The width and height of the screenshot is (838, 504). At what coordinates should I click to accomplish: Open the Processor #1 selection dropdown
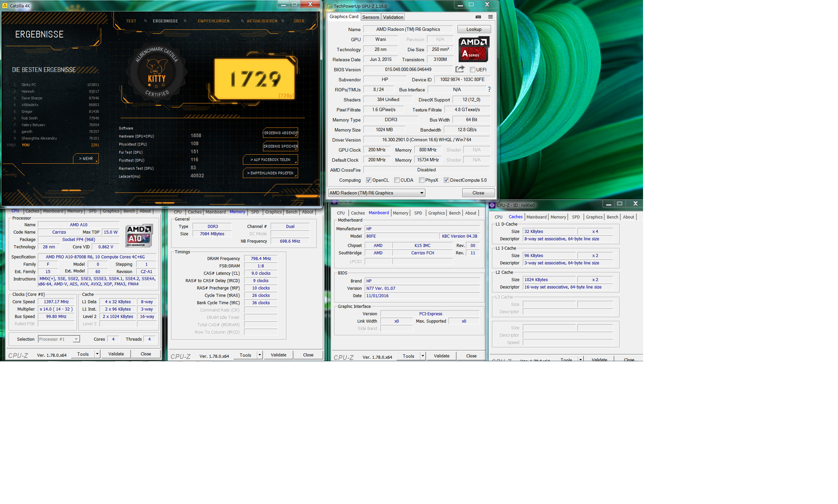click(59, 339)
